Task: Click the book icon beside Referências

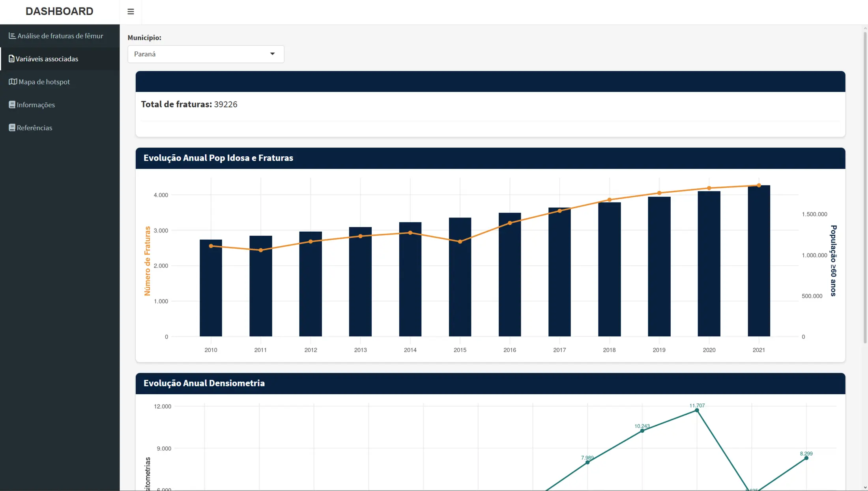Action: click(x=12, y=127)
